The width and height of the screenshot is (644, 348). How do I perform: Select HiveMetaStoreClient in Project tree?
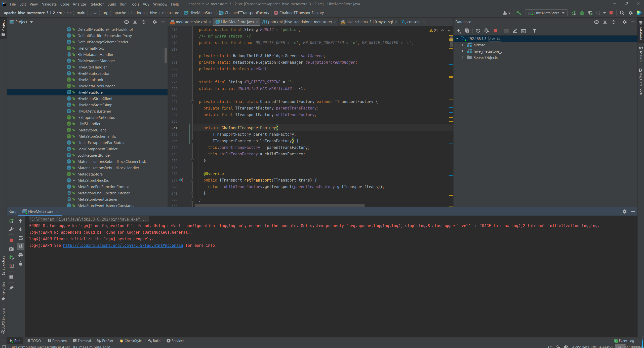coord(95,99)
